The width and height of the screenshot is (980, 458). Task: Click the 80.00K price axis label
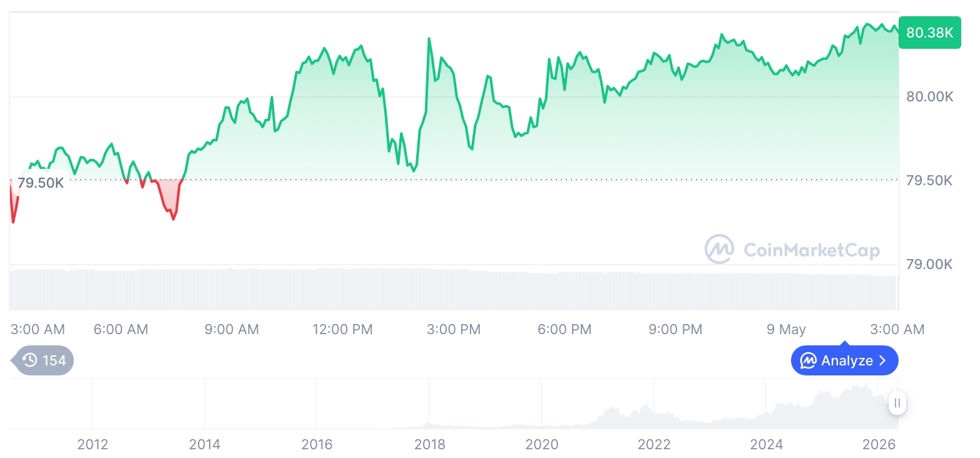[x=930, y=97]
